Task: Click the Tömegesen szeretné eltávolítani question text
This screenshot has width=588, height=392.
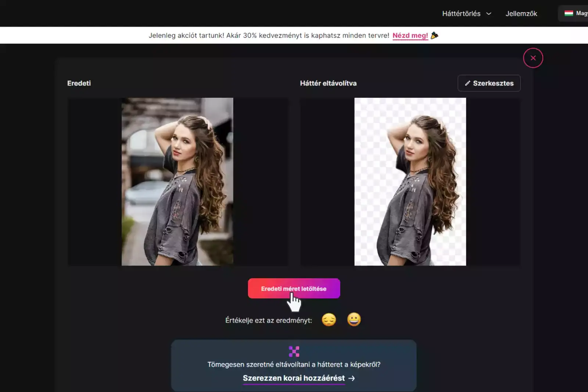Action: click(x=294, y=364)
